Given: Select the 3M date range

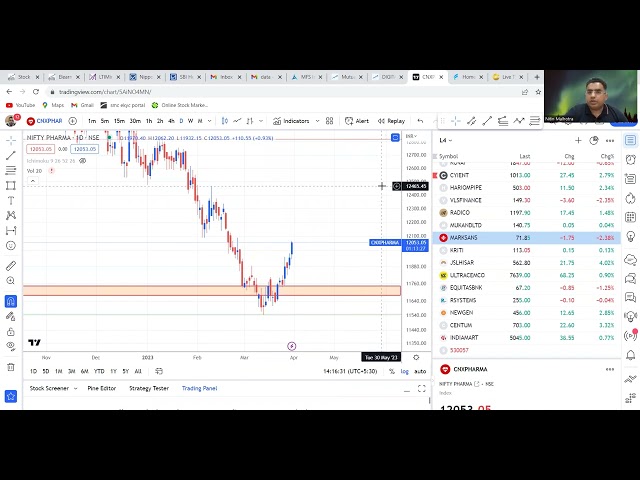Looking at the screenshot, I should (71, 371).
